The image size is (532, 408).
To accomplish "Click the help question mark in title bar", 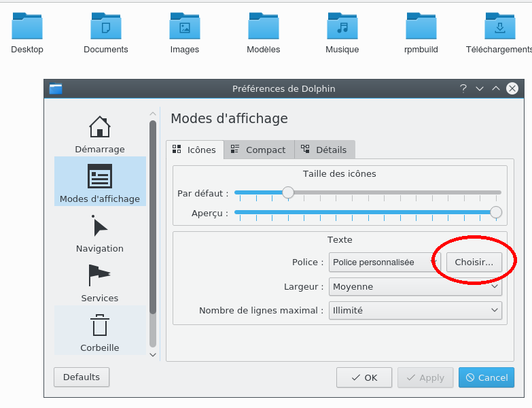I will click(x=463, y=88).
